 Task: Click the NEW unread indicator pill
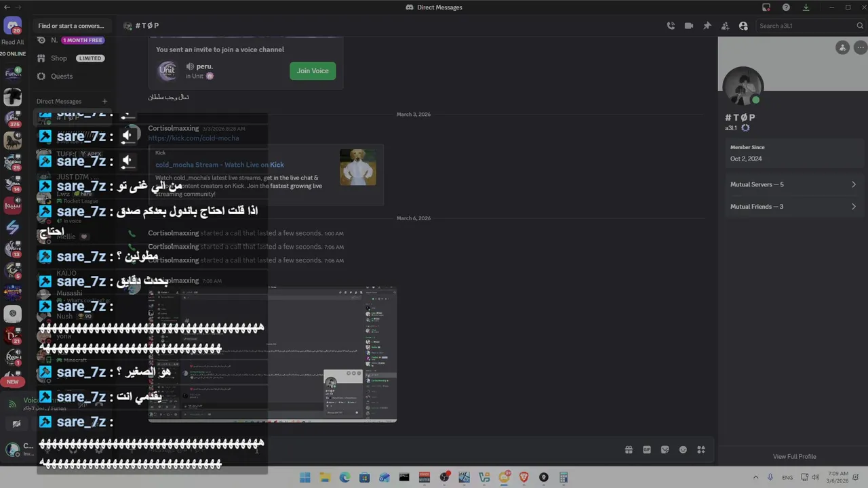click(x=12, y=382)
